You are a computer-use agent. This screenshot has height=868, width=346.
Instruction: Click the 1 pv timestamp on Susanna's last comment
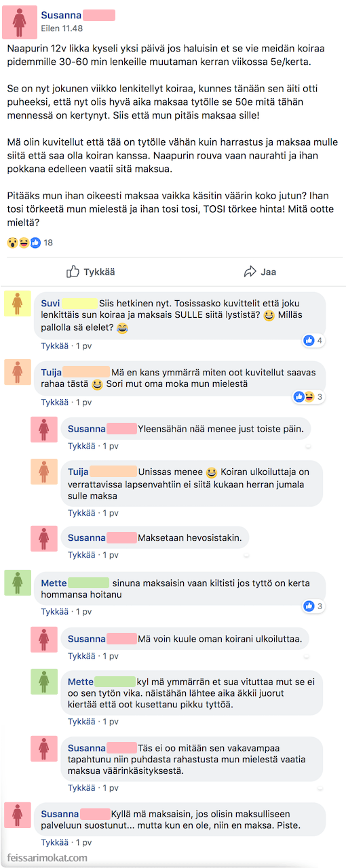84,842
